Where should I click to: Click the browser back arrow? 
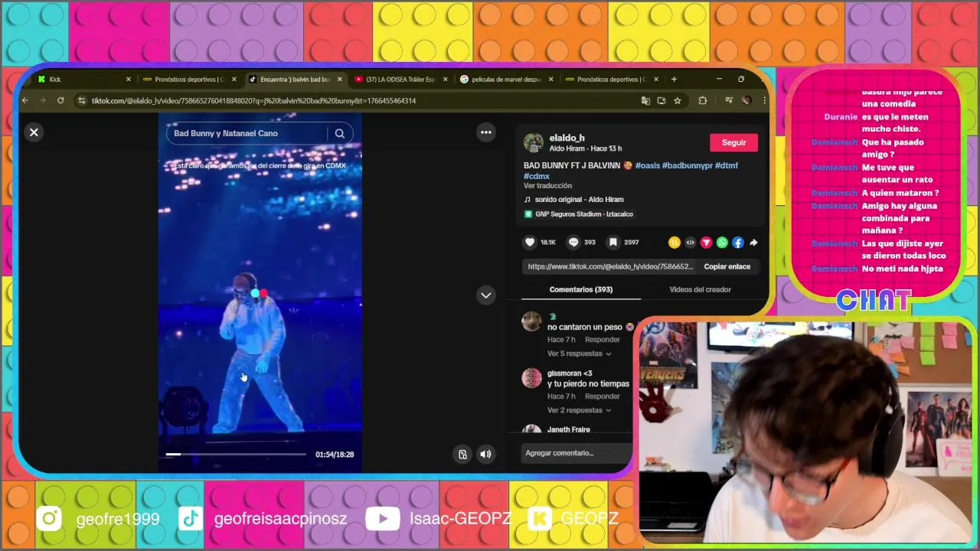[x=25, y=100]
